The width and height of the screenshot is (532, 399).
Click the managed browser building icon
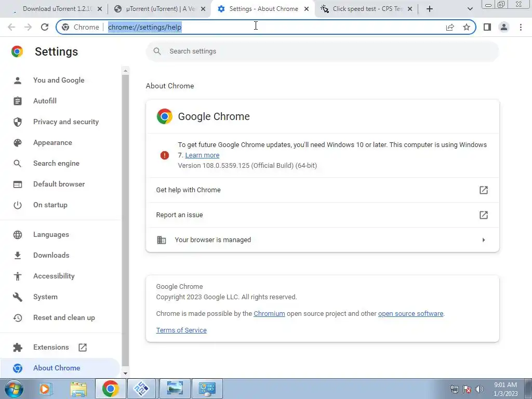pyautogui.click(x=162, y=240)
